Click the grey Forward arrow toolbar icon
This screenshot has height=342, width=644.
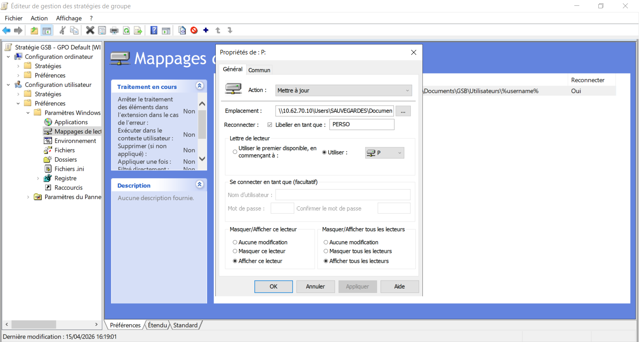(18, 30)
